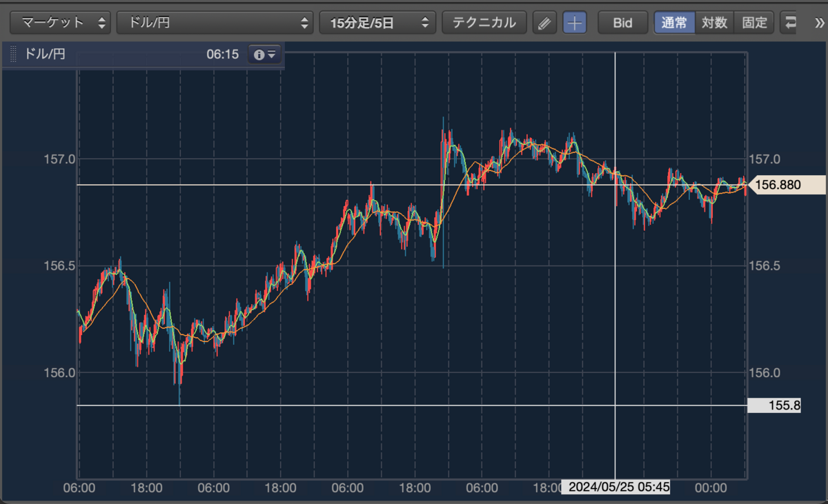Select the 通常 scale mode

tap(674, 23)
